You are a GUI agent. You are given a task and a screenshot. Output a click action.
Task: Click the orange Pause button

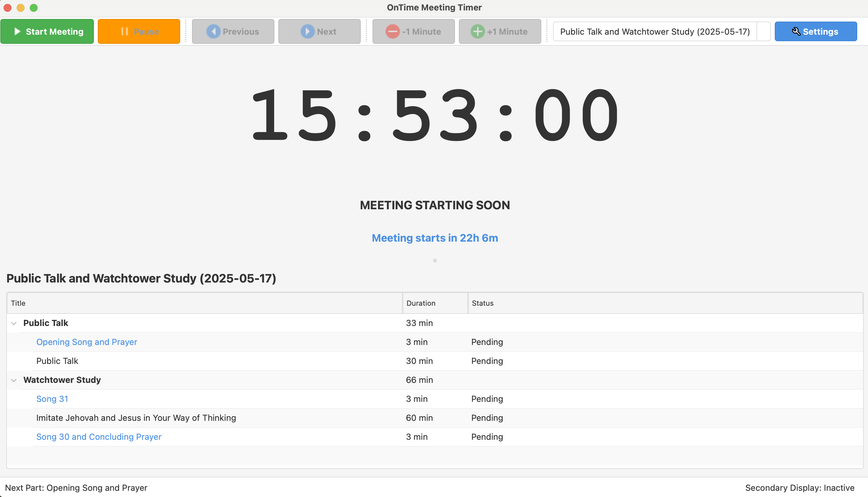point(139,31)
